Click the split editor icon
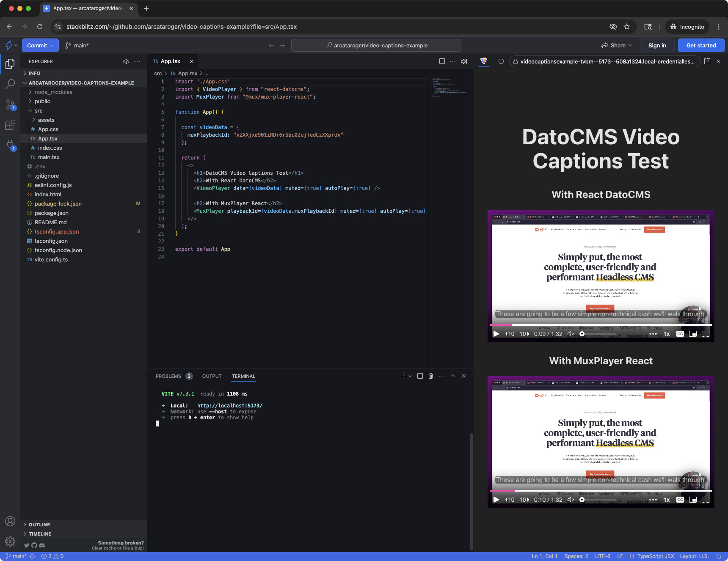This screenshot has width=728, height=561. pos(442,61)
